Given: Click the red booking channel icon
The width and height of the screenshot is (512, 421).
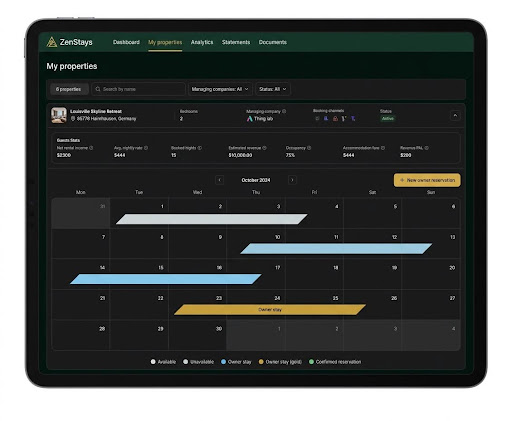Looking at the screenshot, I should [335, 118].
